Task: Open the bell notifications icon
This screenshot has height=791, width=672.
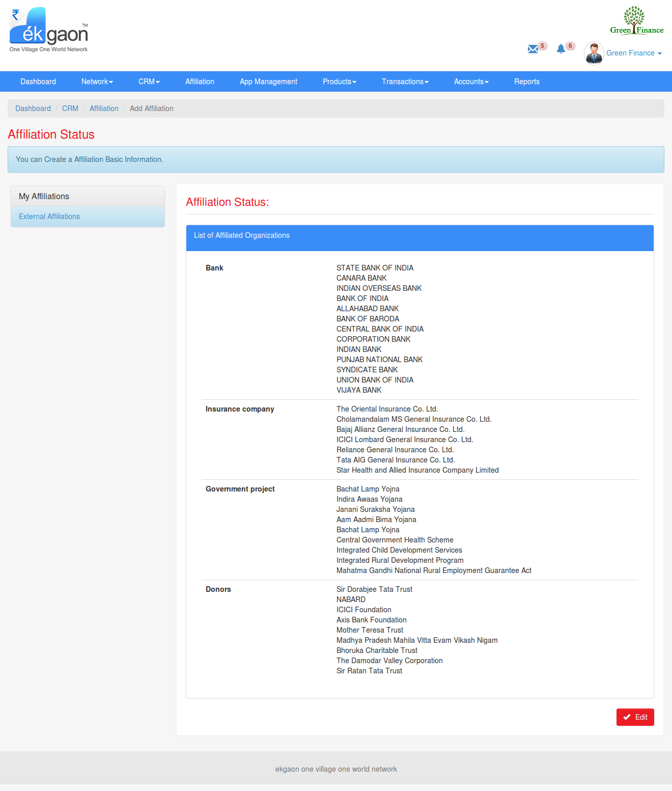Action: pyautogui.click(x=561, y=49)
